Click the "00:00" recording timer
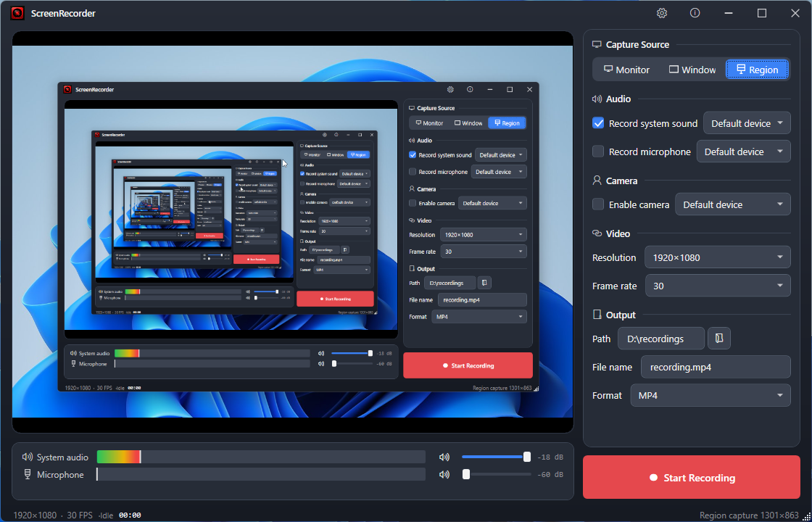812x522 pixels. pyautogui.click(x=130, y=515)
